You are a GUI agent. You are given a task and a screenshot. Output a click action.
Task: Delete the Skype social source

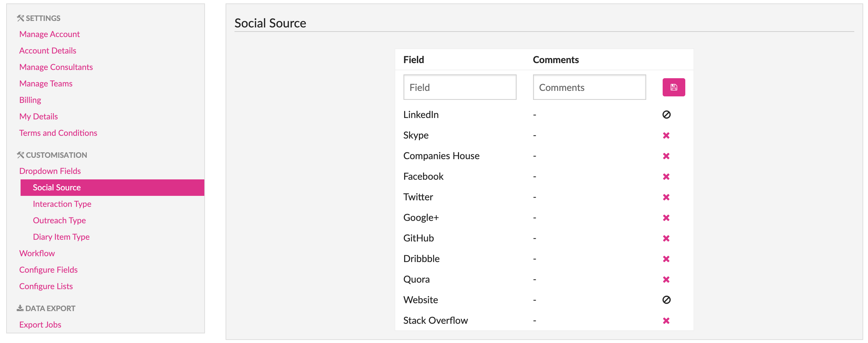point(666,135)
